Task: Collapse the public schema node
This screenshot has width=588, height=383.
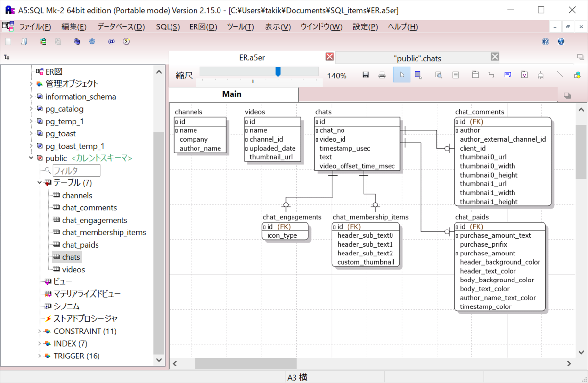Action: tap(31, 158)
